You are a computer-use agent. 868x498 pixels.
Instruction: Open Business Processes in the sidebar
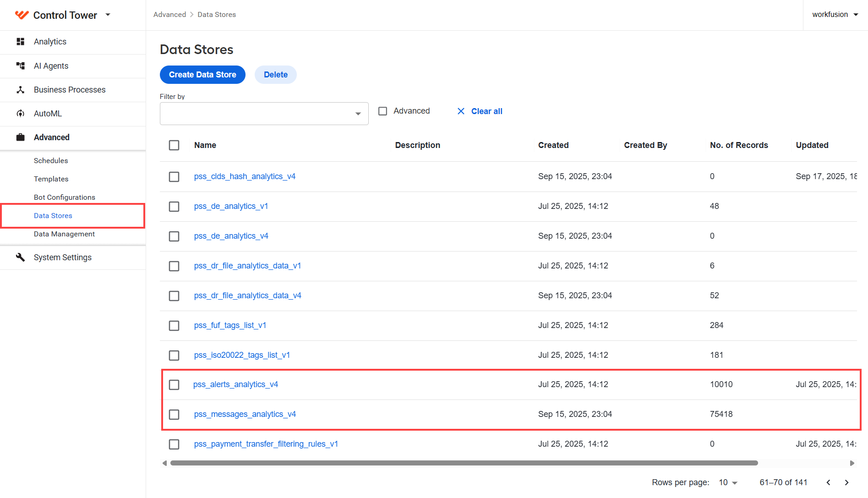73,90
